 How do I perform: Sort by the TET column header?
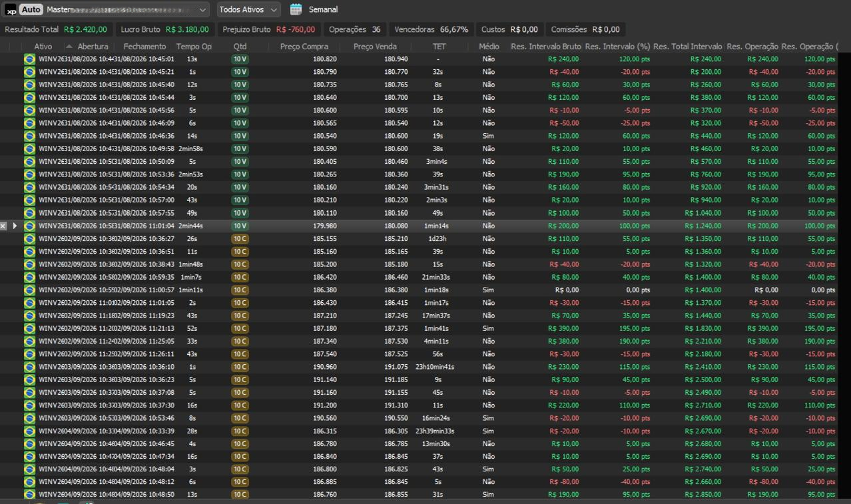coord(439,47)
